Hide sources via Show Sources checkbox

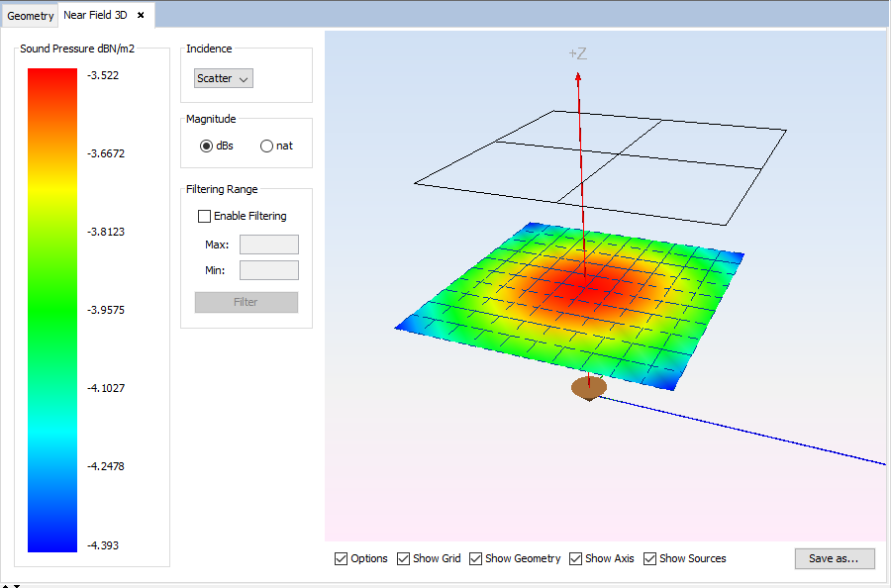coord(650,558)
